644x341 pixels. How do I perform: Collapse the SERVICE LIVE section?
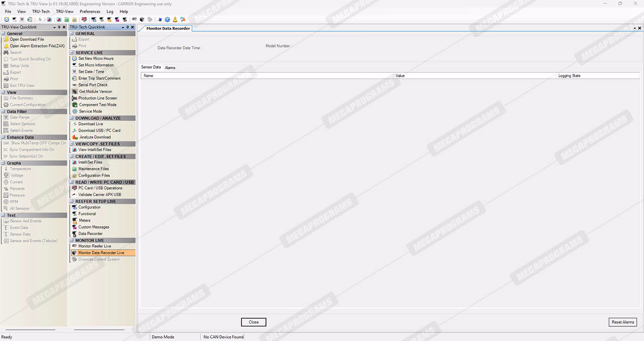pos(72,53)
